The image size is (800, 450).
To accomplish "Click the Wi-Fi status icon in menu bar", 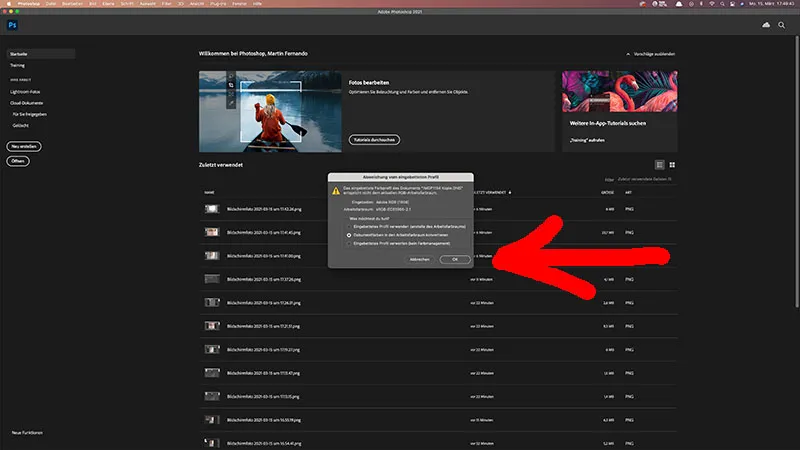I will (x=712, y=4).
